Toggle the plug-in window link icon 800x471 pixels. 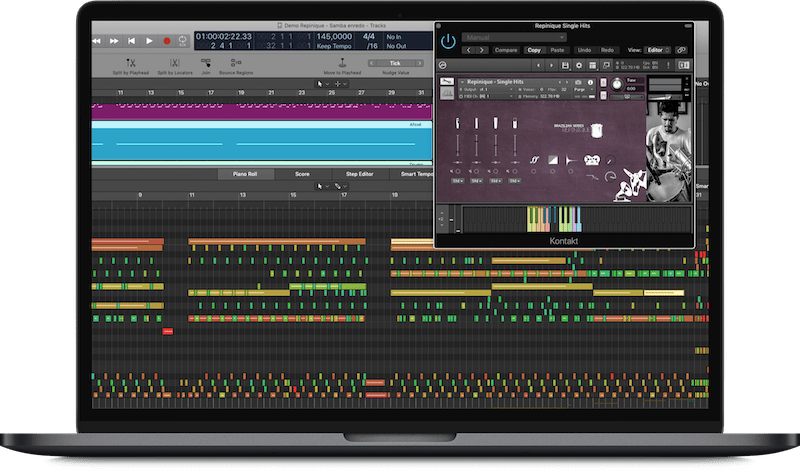[x=682, y=50]
